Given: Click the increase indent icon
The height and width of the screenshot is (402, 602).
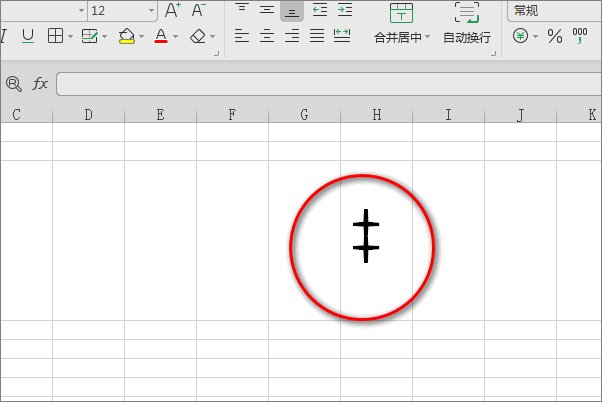Looking at the screenshot, I should (345, 11).
